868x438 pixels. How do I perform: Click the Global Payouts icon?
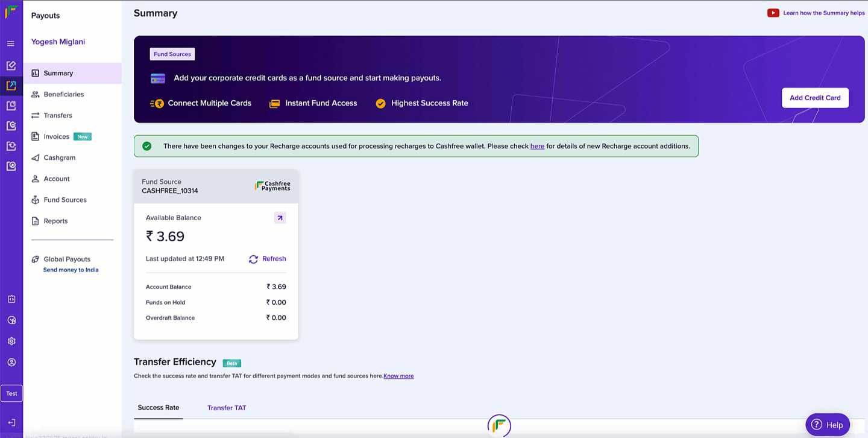pos(35,259)
